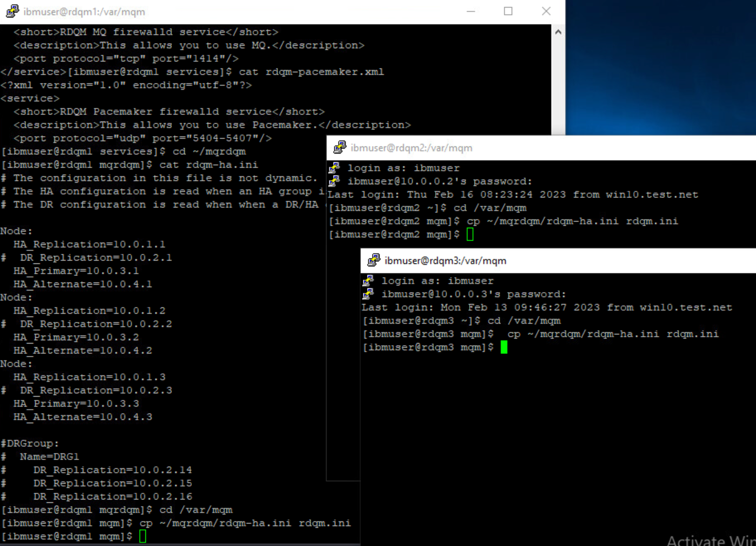Click the scroll-up arrow in rdqm1 window
Screen dimensions: 756x546
558,32
